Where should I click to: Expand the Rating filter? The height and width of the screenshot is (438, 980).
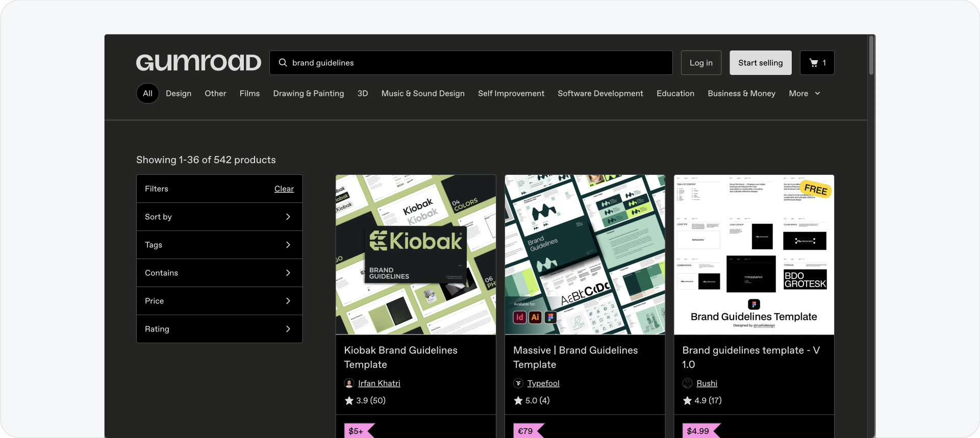tap(219, 329)
